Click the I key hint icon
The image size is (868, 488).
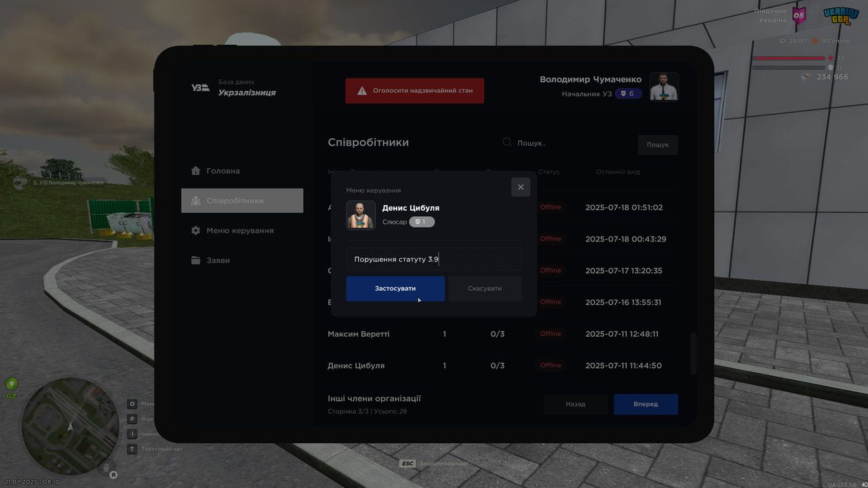pyautogui.click(x=133, y=434)
